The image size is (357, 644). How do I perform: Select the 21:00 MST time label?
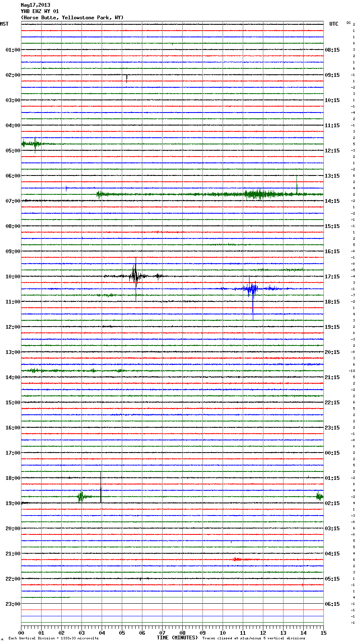coord(13,554)
